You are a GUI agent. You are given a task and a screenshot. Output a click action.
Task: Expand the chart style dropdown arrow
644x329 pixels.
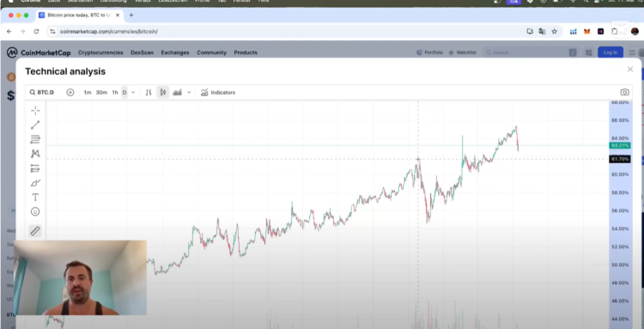coord(189,93)
